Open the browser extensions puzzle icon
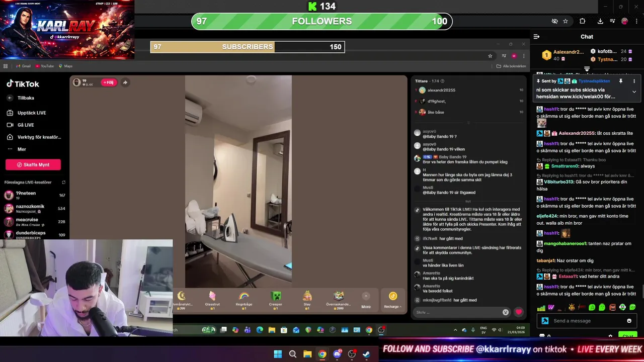Screen dimensions: 644x362 tap(582, 21)
